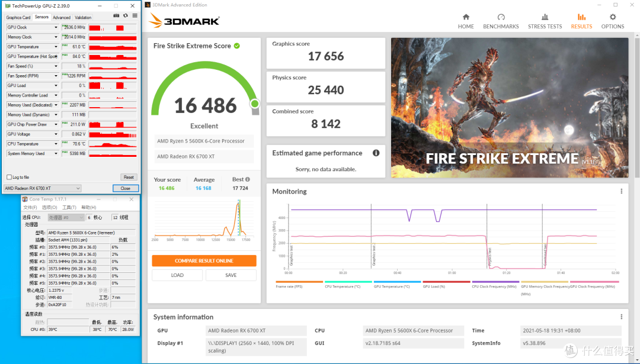Click the GPU Load (%) legend swatch
The width and height of the screenshot is (640, 364).
pos(446,282)
